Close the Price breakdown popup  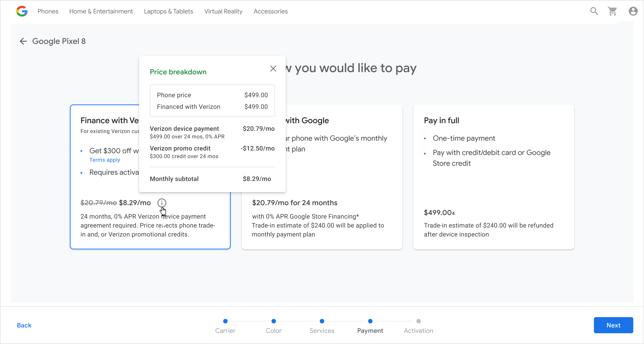coord(273,68)
